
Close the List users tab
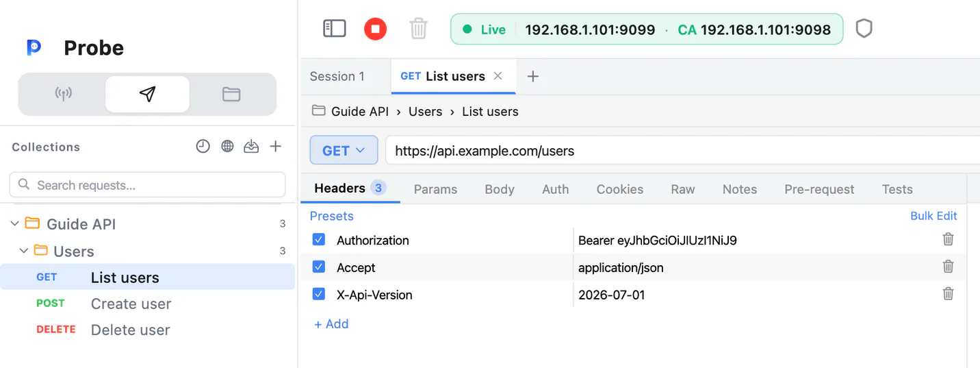[x=498, y=75]
